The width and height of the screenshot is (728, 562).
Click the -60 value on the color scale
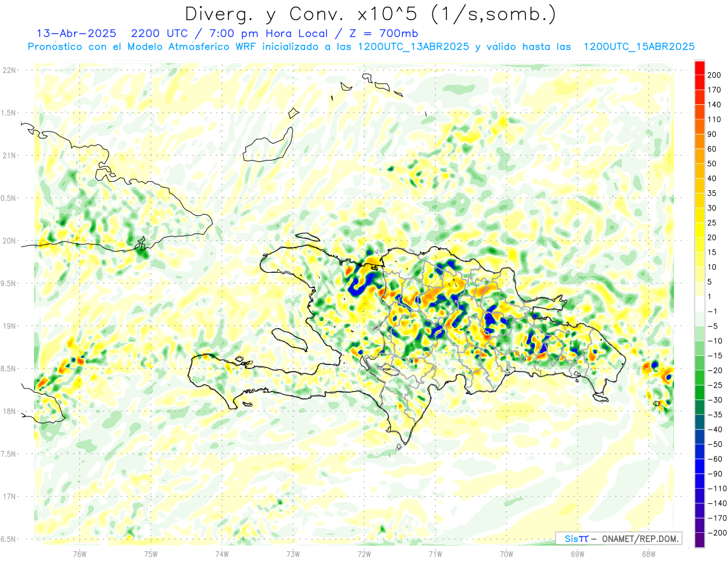(x=715, y=459)
